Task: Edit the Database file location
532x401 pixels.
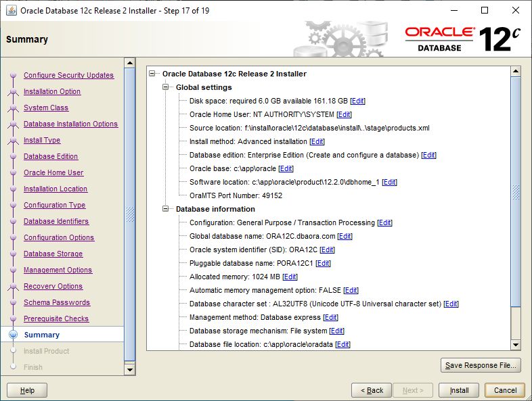Action: pos(342,344)
